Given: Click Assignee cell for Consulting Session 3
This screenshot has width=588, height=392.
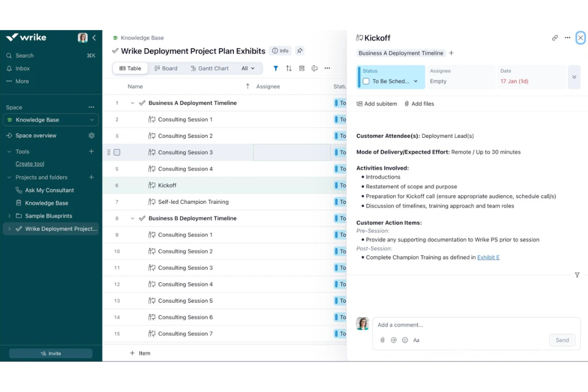Looking at the screenshot, I should (292, 153).
